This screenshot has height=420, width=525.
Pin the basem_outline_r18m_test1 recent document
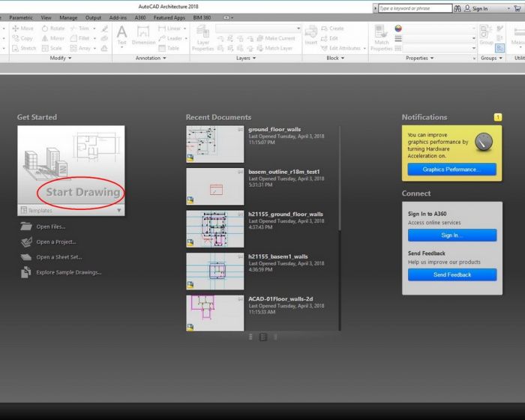(x=241, y=172)
